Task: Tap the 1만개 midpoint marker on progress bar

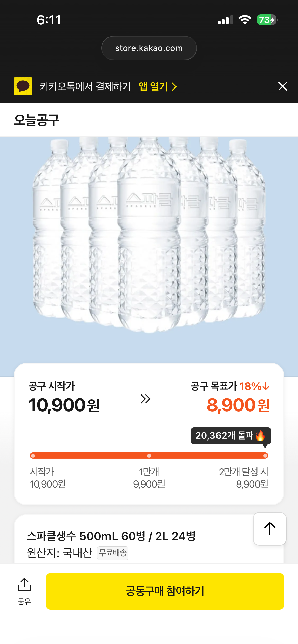Action: pyautogui.click(x=149, y=456)
